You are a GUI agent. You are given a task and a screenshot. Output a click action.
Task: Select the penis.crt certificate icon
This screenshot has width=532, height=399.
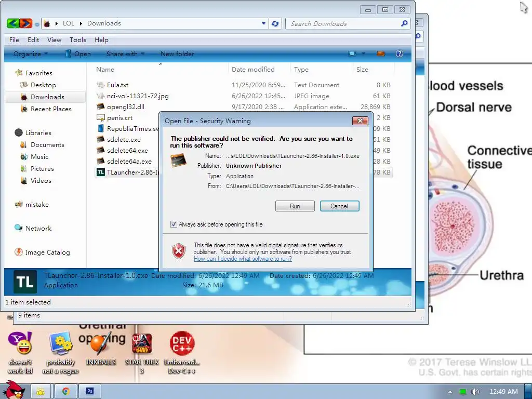100,117
